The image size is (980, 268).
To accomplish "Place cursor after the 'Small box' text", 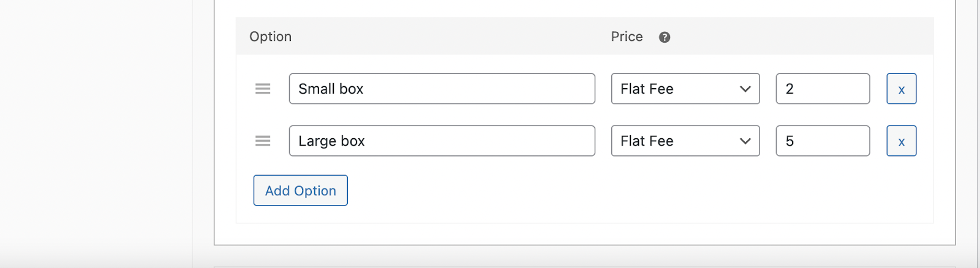I will (x=364, y=89).
